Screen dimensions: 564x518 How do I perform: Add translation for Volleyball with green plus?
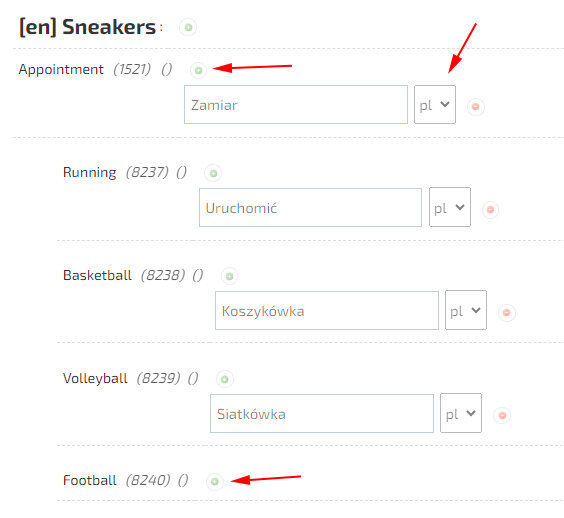(x=224, y=379)
